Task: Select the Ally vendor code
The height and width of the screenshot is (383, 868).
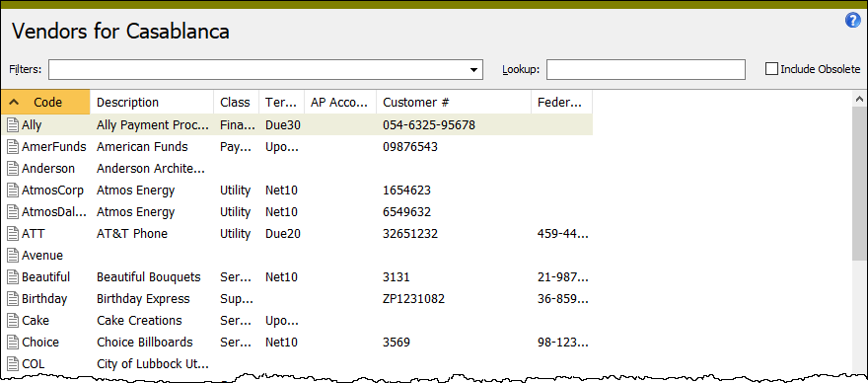Action: pyautogui.click(x=32, y=125)
